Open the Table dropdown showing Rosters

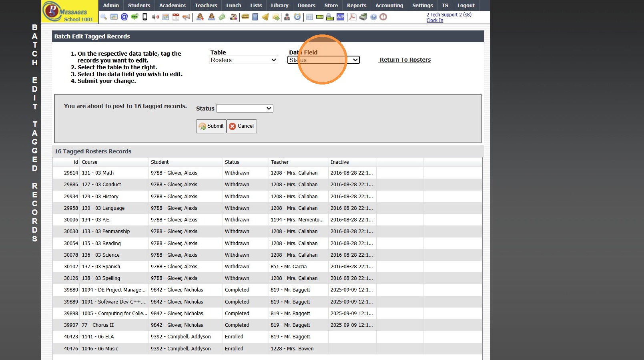pos(243,60)
